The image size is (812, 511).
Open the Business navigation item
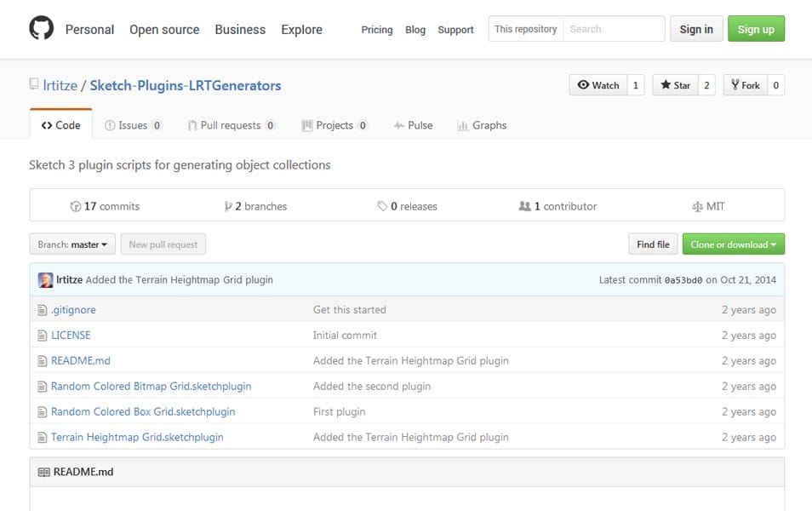tap(240, 30)
